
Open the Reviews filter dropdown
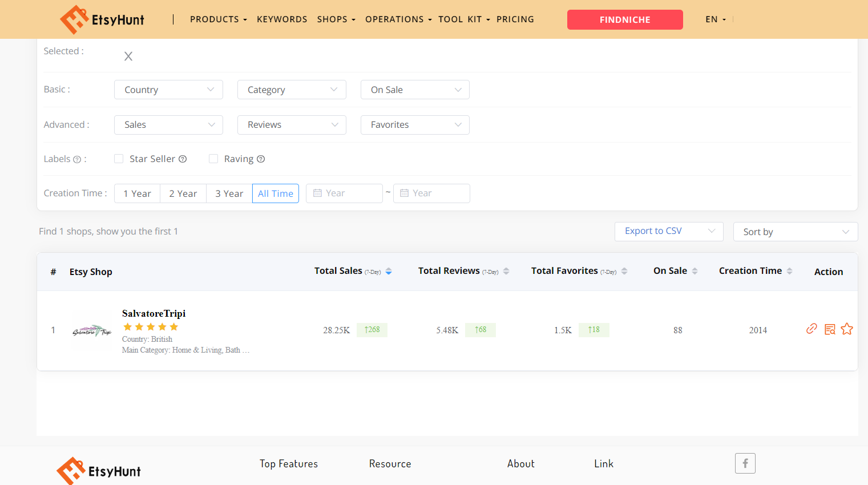tap(292, 125)
